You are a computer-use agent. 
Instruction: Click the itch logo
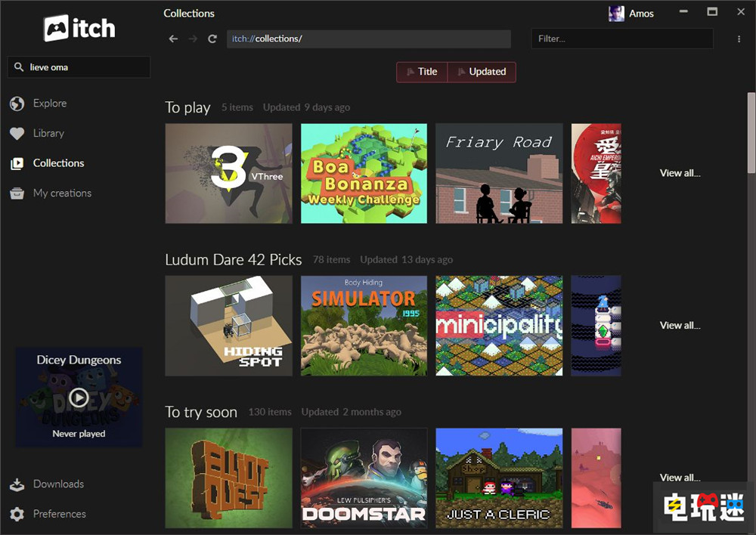[x=78, y=27]
